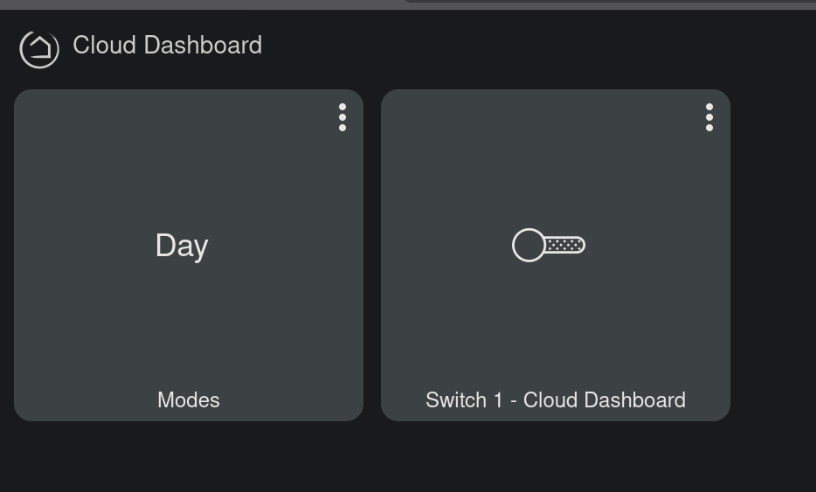Expand the options menu on the Modes tile

tap(342, 117)
